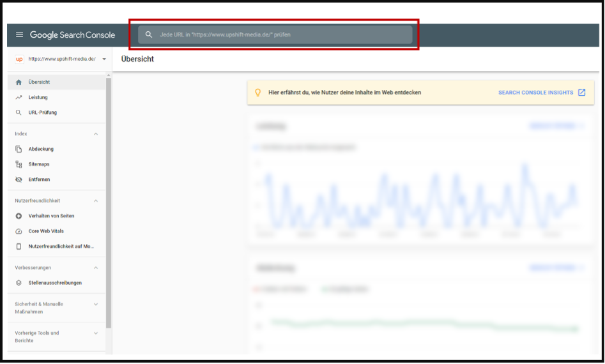Collapse the Index section
The width and height of the screenshot is (605, 364).
pyautogui.click(x=96, y=134)
